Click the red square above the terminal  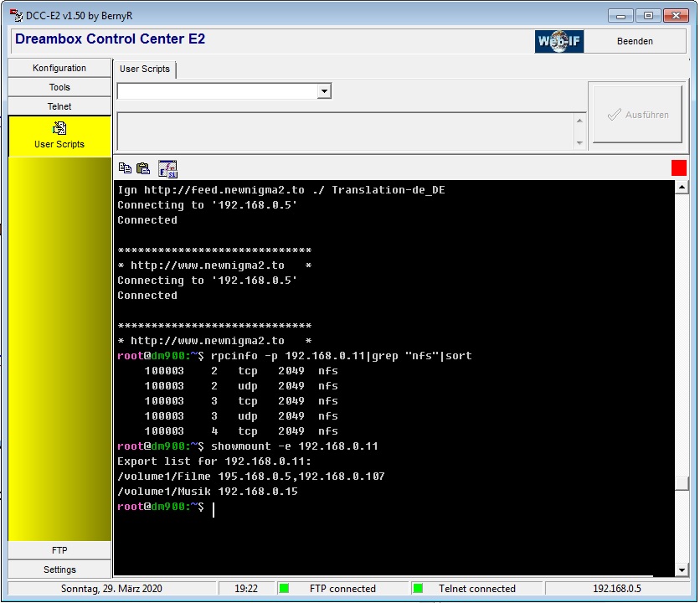pos(678,167)
